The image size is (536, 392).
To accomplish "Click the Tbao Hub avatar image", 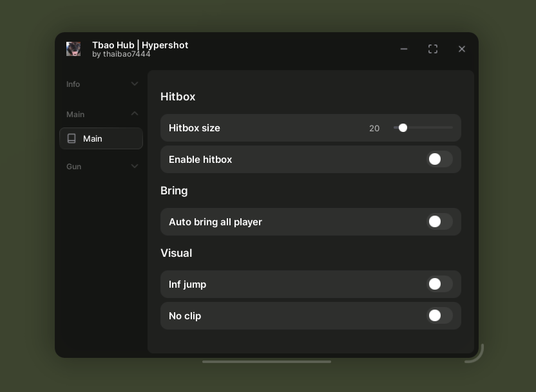I will tap(73, 49).
